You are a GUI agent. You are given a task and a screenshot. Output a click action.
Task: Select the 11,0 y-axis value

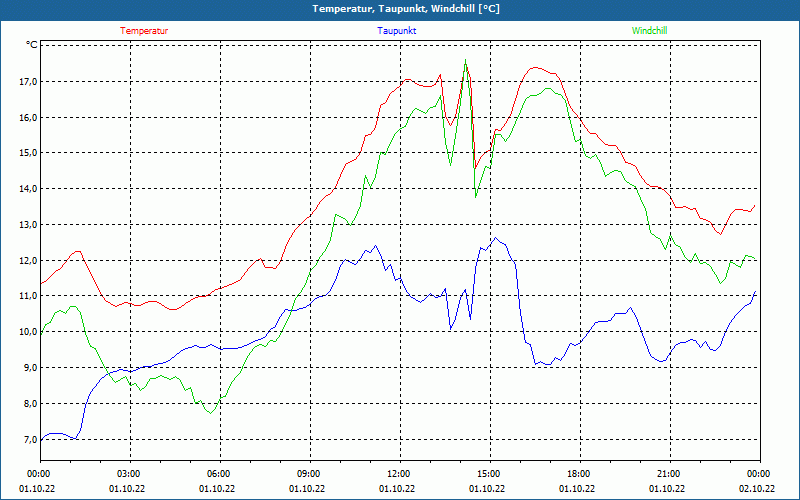[x=29, y=296]
